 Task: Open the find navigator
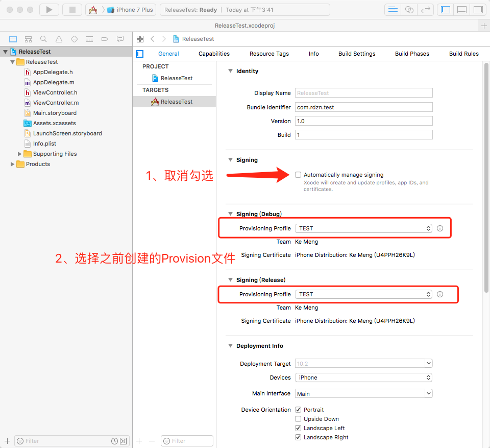point(43,39)
